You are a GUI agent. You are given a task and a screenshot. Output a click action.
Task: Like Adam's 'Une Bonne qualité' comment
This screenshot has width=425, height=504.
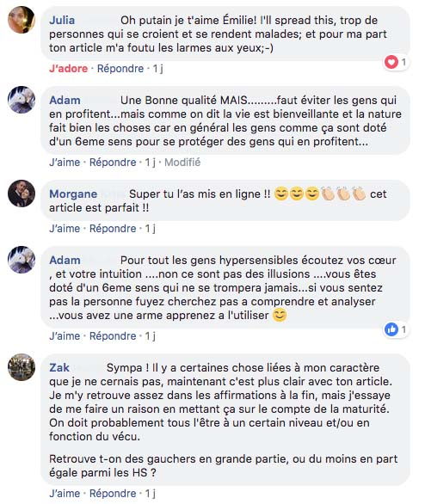pos(65,163)
